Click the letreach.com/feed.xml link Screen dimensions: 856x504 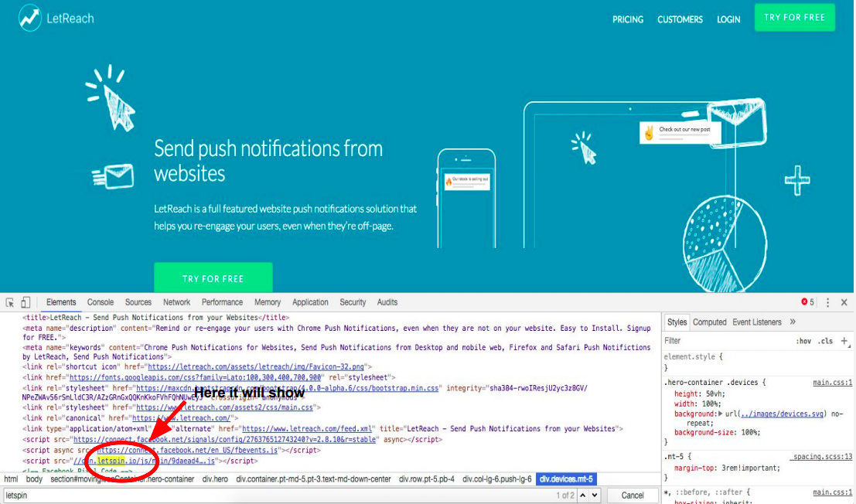[307, 429]
